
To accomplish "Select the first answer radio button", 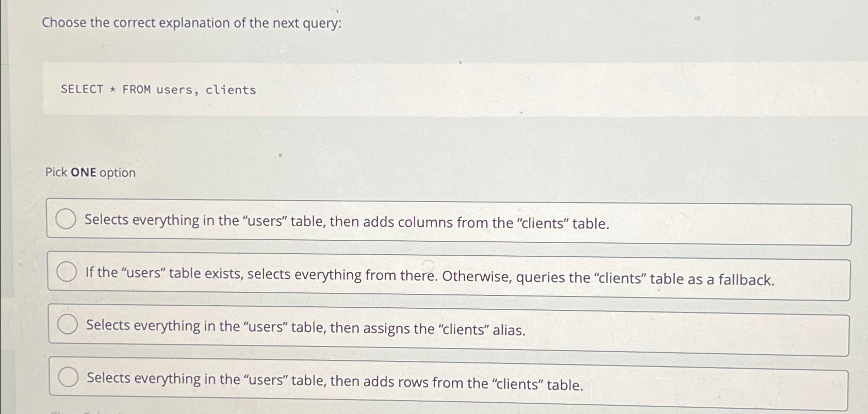I will point(67,219).
